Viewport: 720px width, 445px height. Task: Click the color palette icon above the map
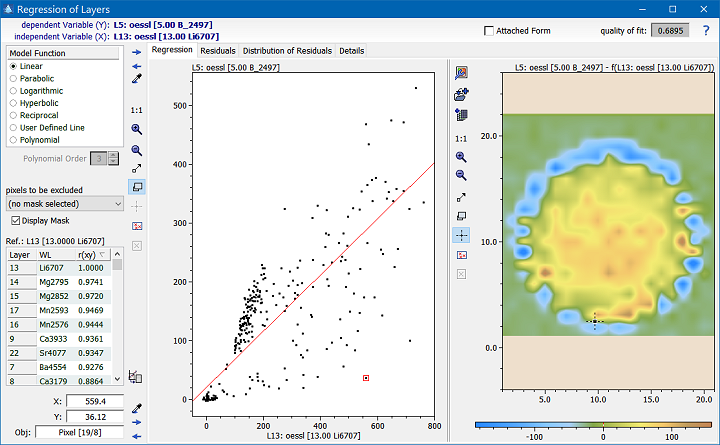point(461,73)
